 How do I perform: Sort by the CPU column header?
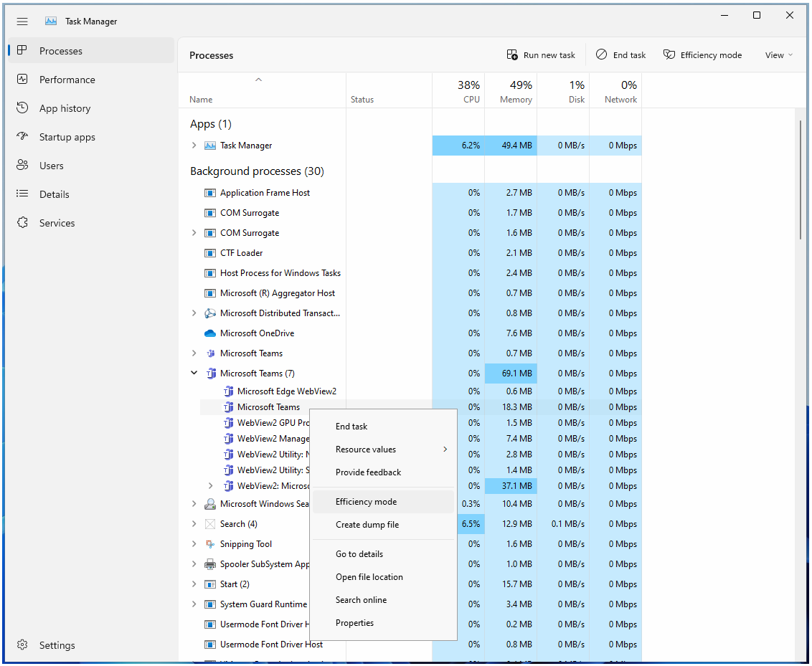[458, 91]
